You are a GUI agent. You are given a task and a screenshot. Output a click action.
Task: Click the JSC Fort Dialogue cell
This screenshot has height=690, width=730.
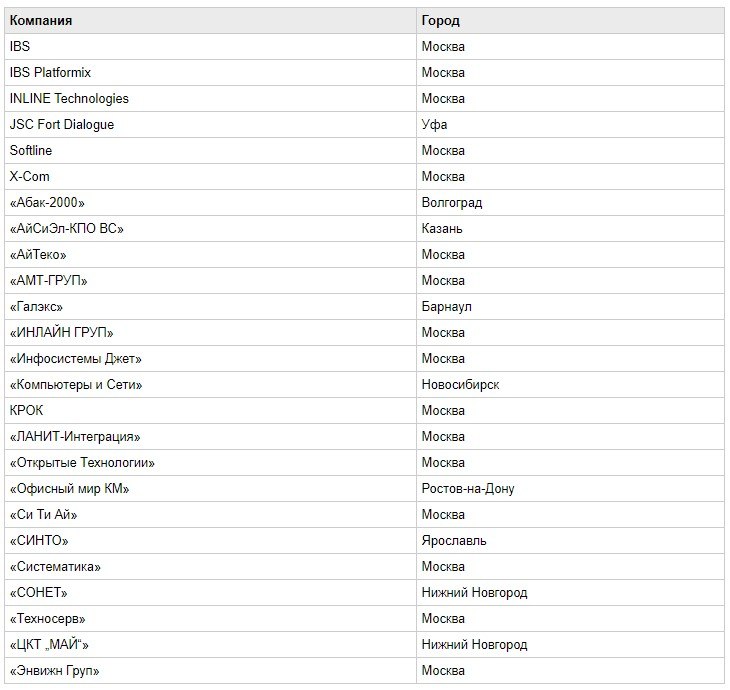click(x=62, y=124)
